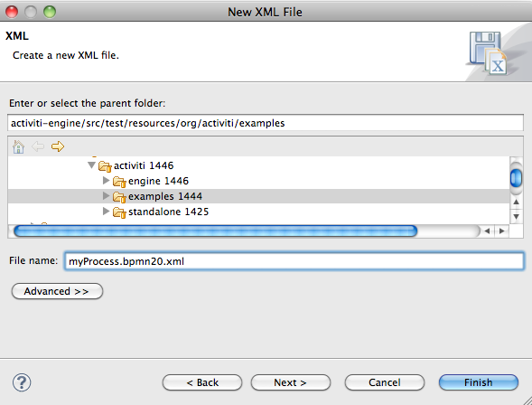Expand the engine 1446 folder

(107, 181)
